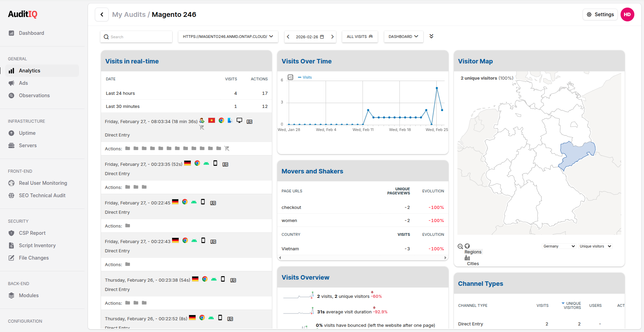The width and height of the screenshot is (644, 332).
Task: Click the returning visitor icon in the 08:03:34 visit
Action: (202, 120)
